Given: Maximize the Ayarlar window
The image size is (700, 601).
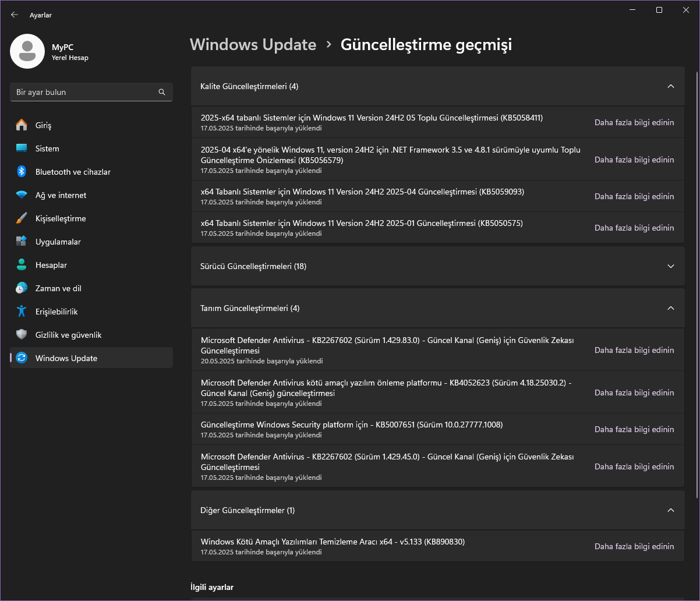Looking at the screenshot, I should 659,10.
